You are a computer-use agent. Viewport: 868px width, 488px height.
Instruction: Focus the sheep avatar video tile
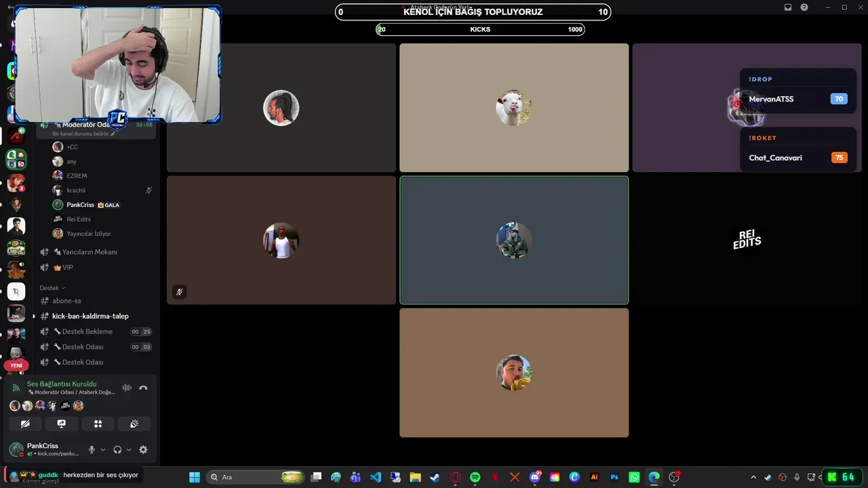pos(514,108)
